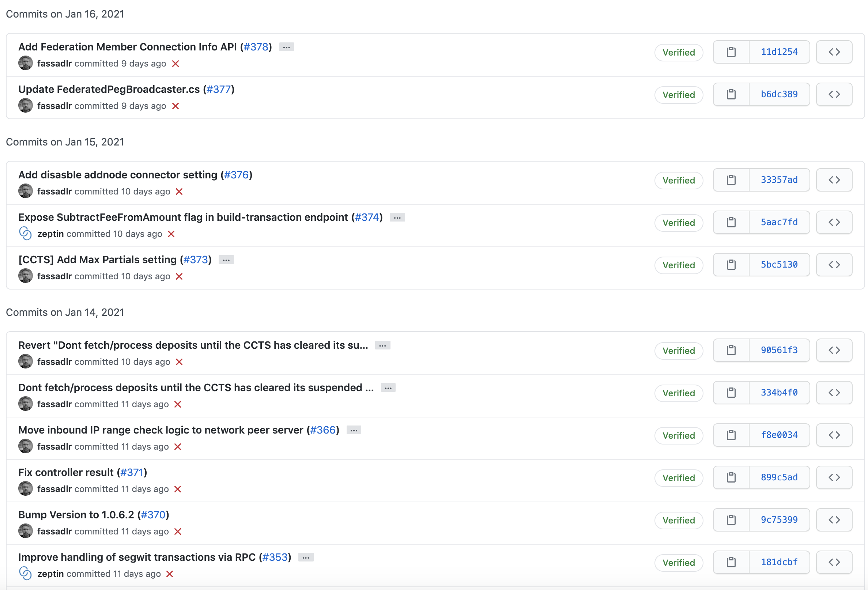Browse repository at commit 90561f3
The height and width of the screenshot is (590, 868).
click(x=834, y=350)
